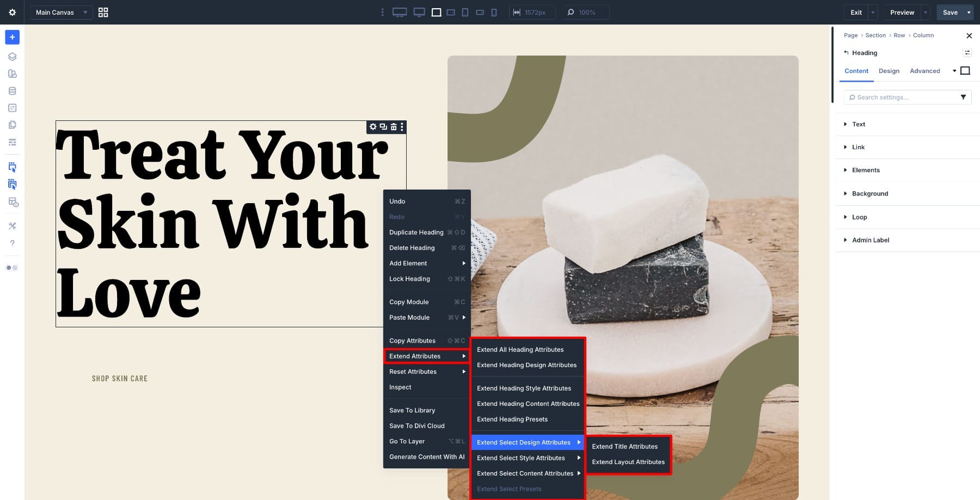
Task: Switch preview to phone view
Action: click(x=493, y=12)
